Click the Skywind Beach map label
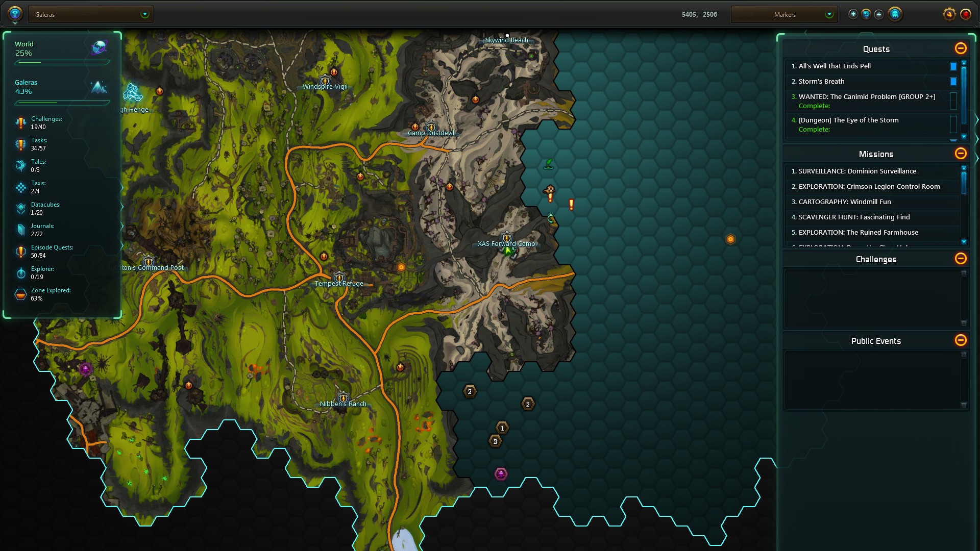 point(507,40)
